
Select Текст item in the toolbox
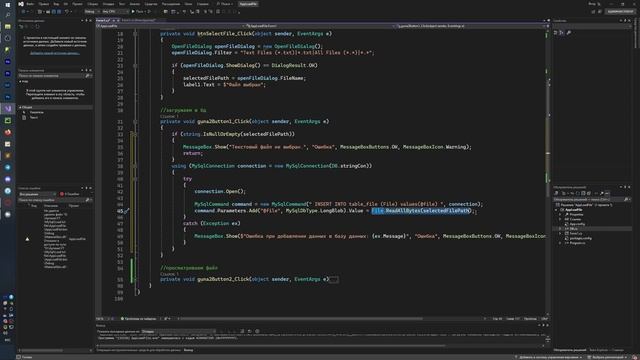33,117
